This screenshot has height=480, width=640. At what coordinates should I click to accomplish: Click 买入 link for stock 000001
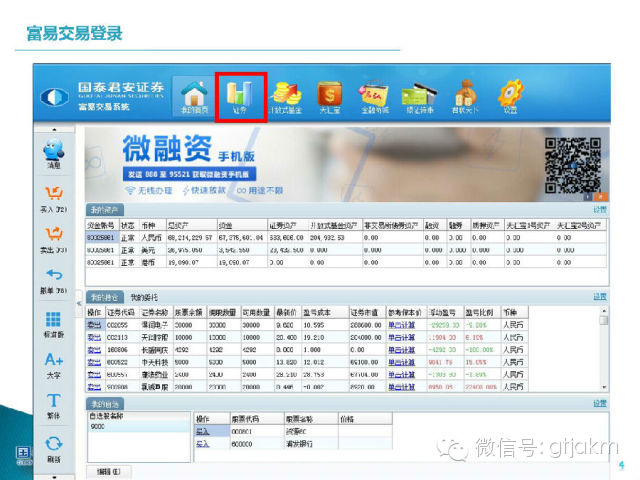pyautogui.click(x=203, y=431)
